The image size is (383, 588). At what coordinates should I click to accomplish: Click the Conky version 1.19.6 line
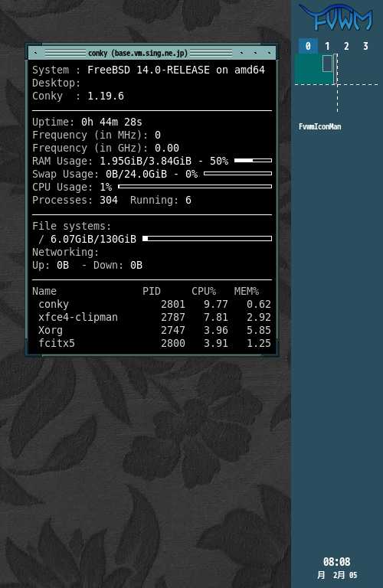pos(78,96)
